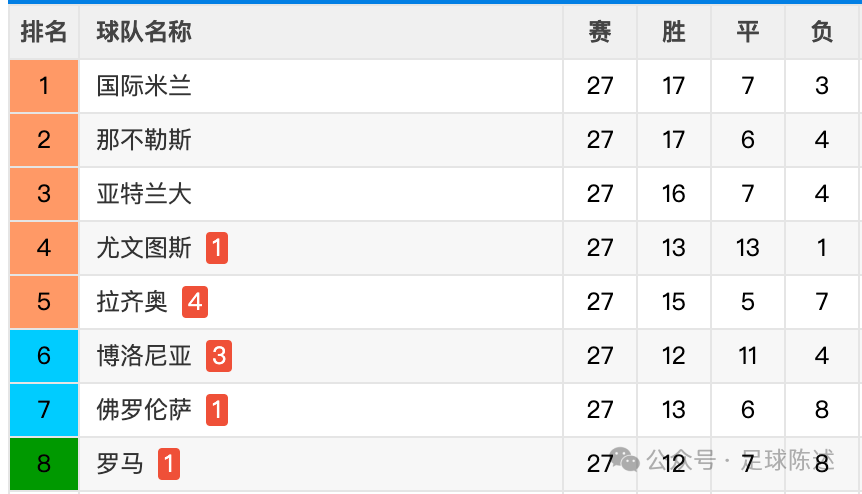Select the blue rank 7 cell

pos(44,410)
